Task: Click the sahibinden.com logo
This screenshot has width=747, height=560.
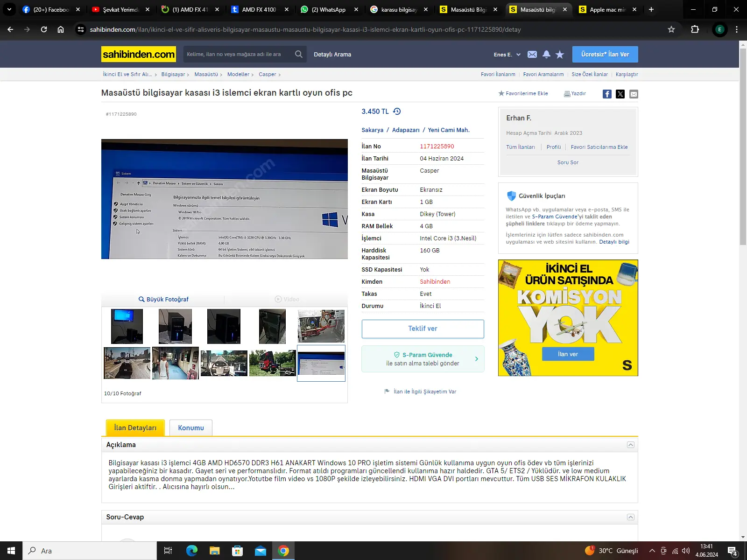Action: tap(139, 54)
